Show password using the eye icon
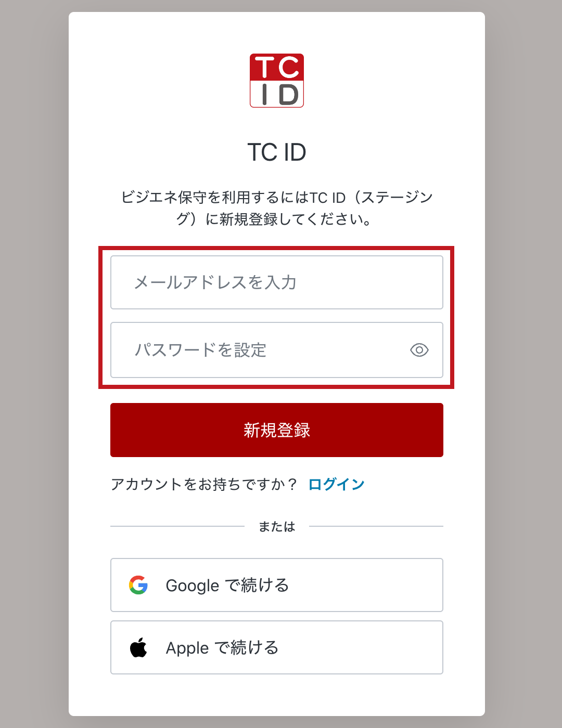Screen dimensions: 562x728 [x=419, y=350]
